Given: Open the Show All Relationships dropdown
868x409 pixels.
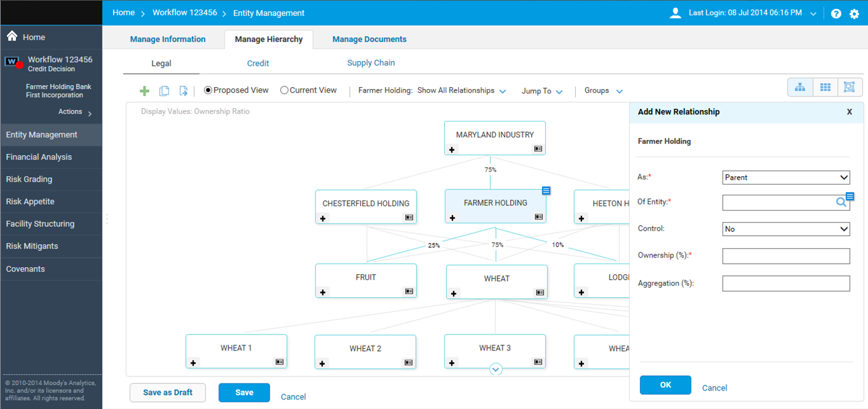Looking at the screenshot, I should 461,91.
